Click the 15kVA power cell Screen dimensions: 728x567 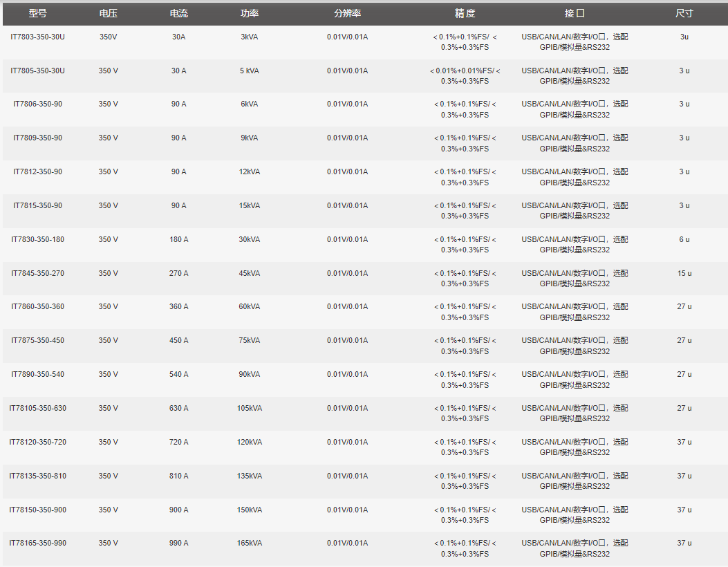(x=250, y=206)
